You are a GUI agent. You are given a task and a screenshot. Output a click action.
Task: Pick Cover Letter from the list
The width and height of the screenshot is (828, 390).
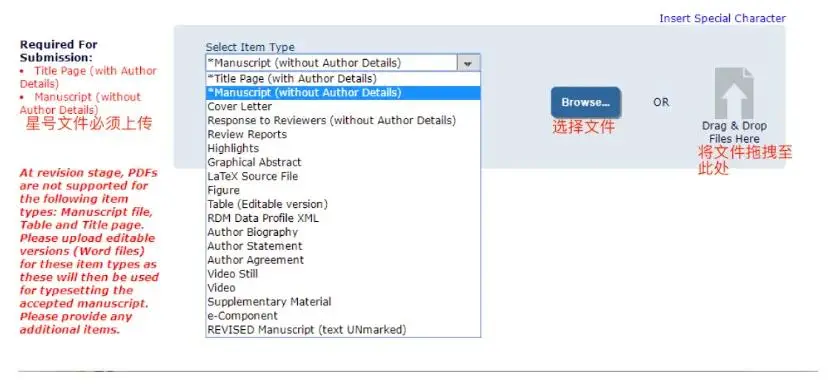(x=343, y=107)
